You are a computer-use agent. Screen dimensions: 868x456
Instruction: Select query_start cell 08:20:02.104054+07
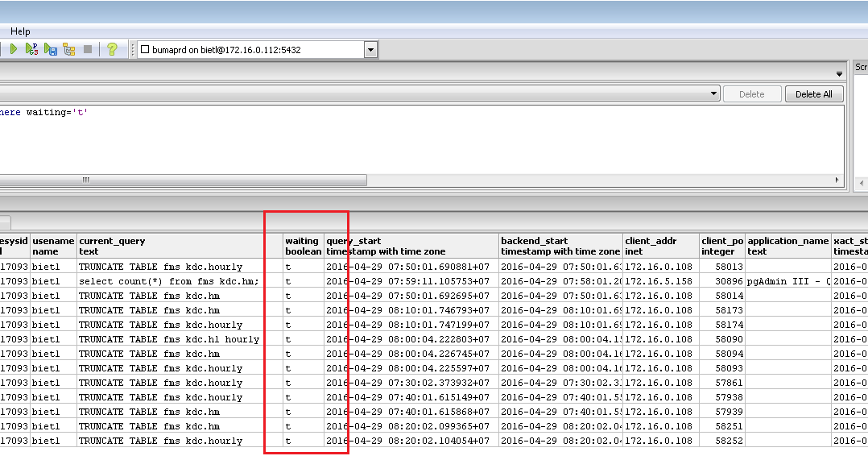coord(411,441)
